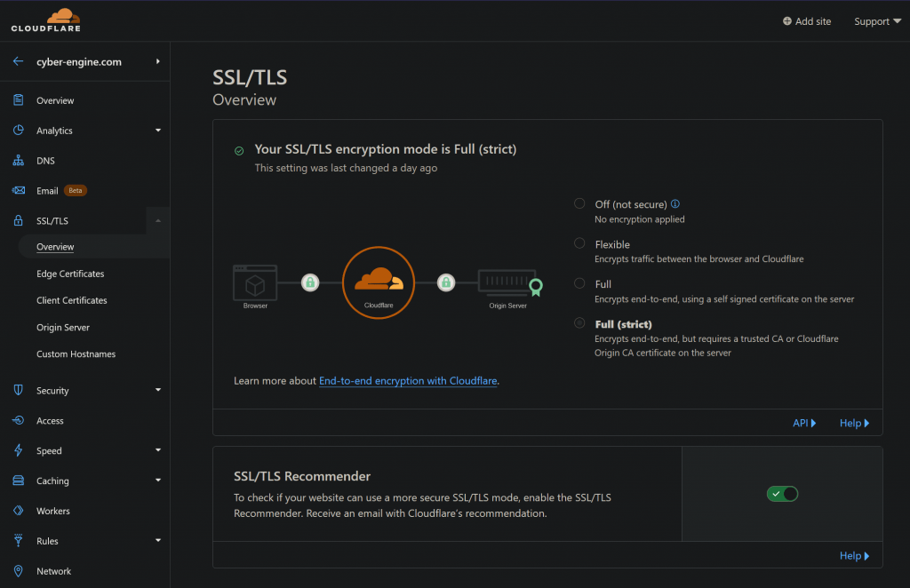The image size is (910, 588).
Task: Click the Overview clipboard icon in sidebar
Action: (18, 100)
